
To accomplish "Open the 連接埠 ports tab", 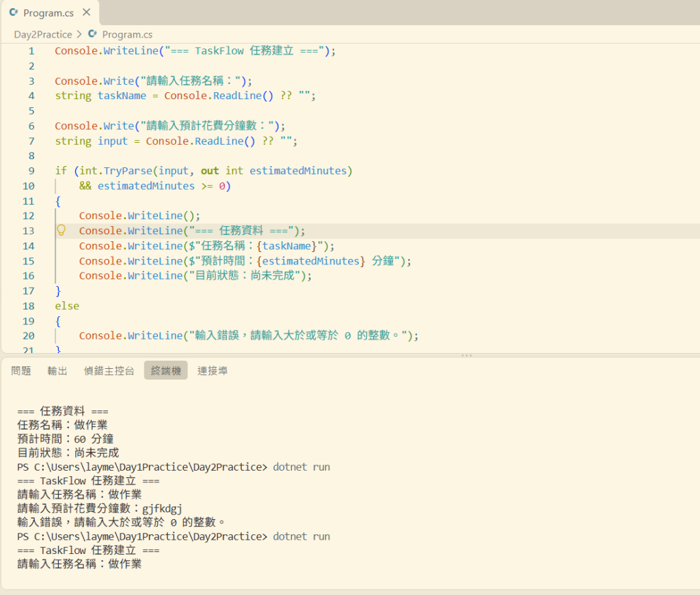I will coord(213,371).
